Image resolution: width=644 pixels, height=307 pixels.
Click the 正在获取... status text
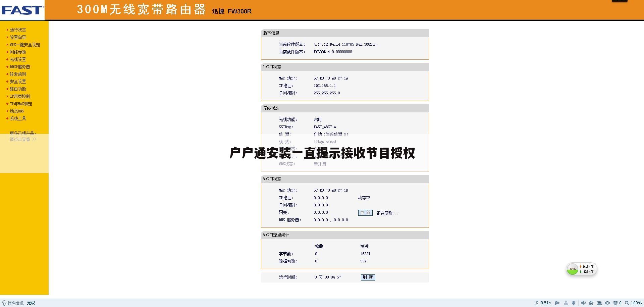[387, 213]
